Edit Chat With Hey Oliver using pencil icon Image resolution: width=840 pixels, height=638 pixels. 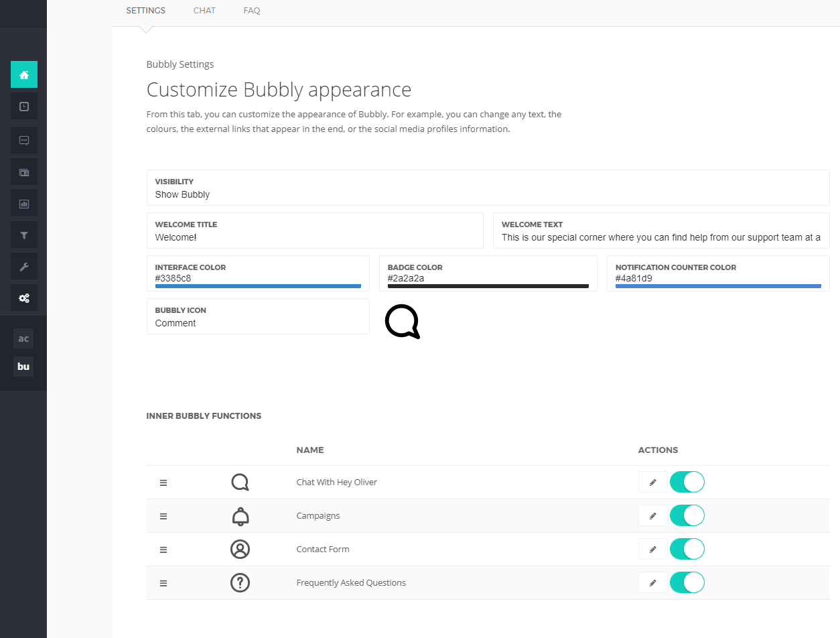[652, 483]
